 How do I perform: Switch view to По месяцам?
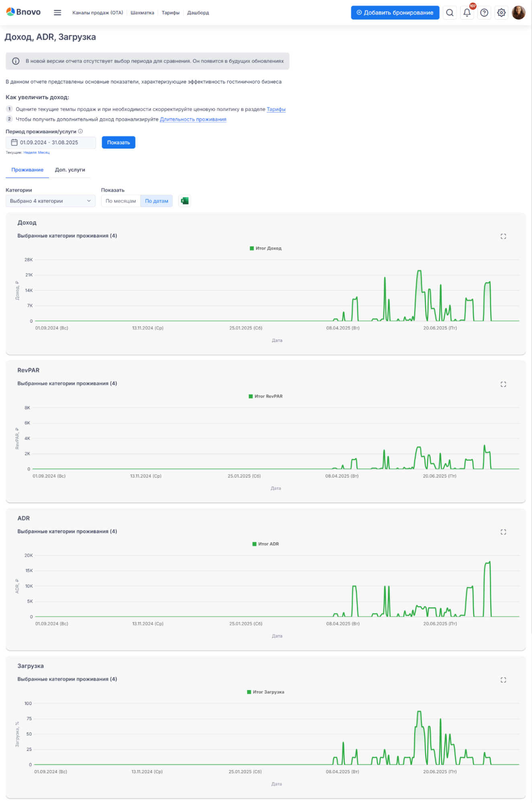pos(121,201)
